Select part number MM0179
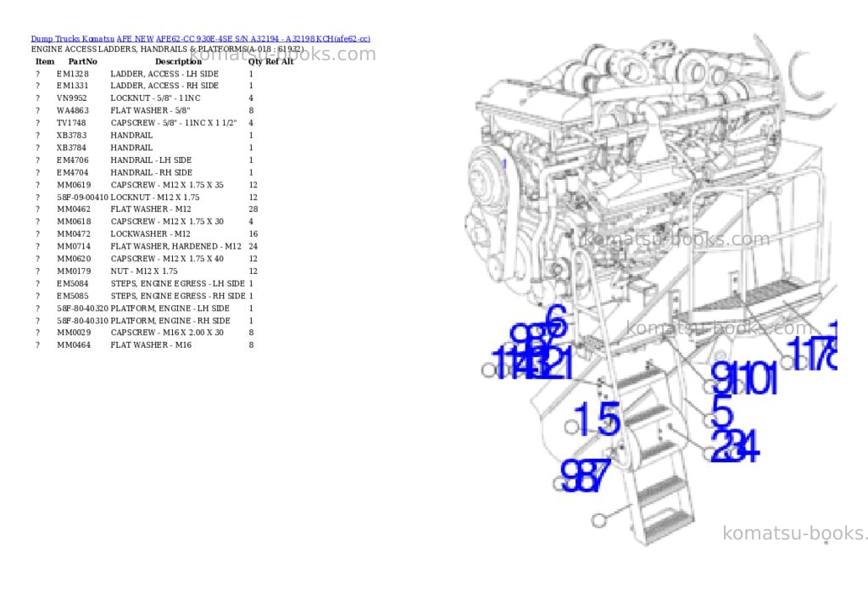This screenshot has width=868, height=615. 74,271
